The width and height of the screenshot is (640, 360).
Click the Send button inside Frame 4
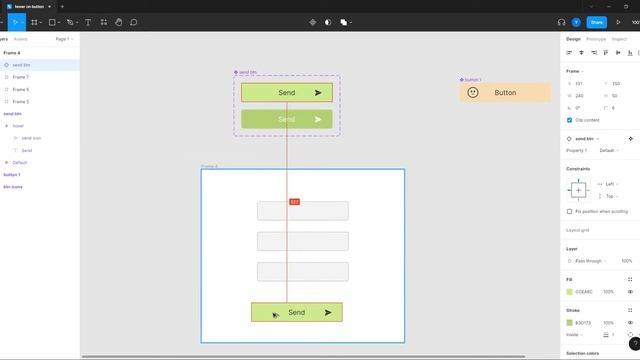tap(297, 312)
